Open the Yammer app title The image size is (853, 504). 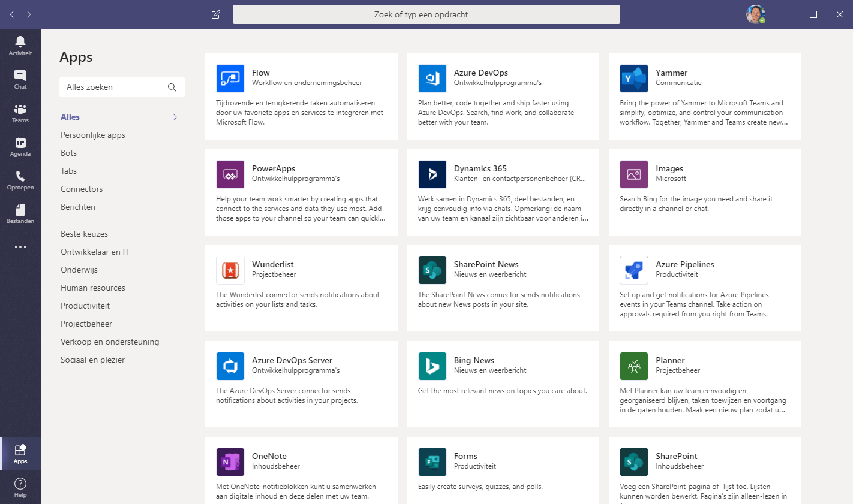(672, 73)
